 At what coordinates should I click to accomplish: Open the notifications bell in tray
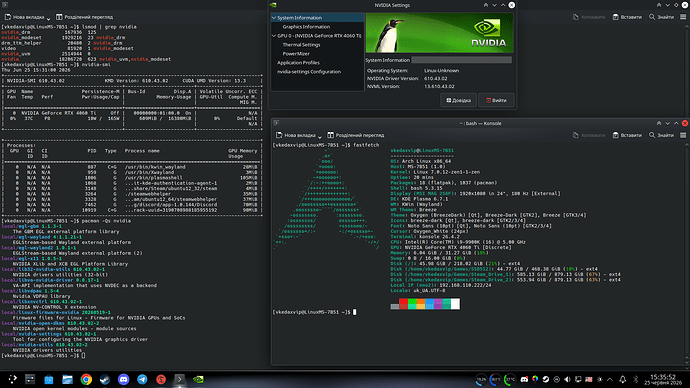(623, 379)
